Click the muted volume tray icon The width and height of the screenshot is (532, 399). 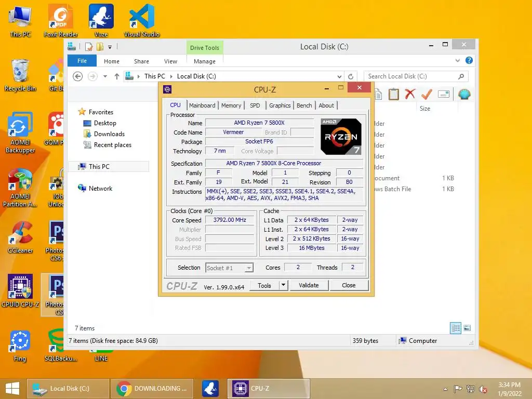pyautogui.click(x=483, y=389)
